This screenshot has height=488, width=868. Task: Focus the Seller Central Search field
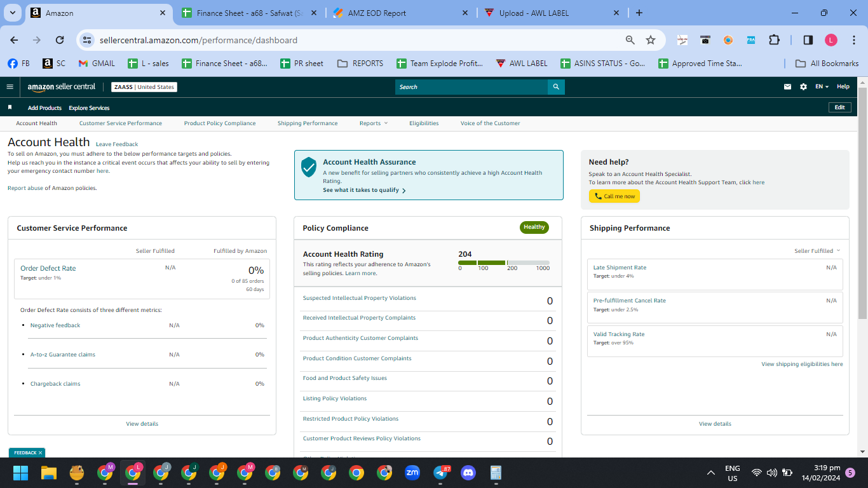(471, 87)
